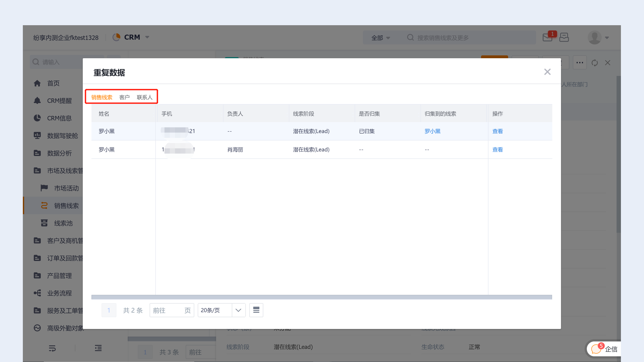Image resolution: width=644 pixels, height=362 pixels.
Task: Click the 归集到的线索 column header
Action: [x=440, y=114]
